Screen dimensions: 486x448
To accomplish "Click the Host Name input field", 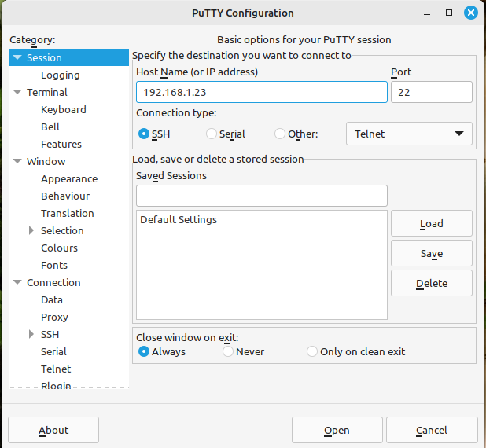I will tap(261, 92).
